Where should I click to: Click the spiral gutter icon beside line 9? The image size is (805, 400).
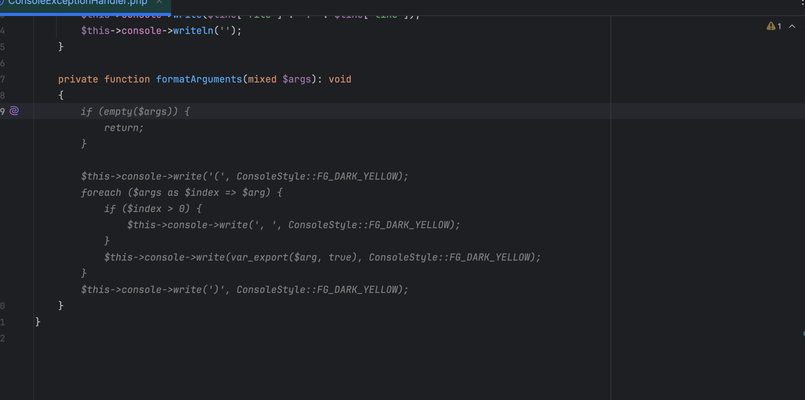pyautogui.click(x=14, y=111)
